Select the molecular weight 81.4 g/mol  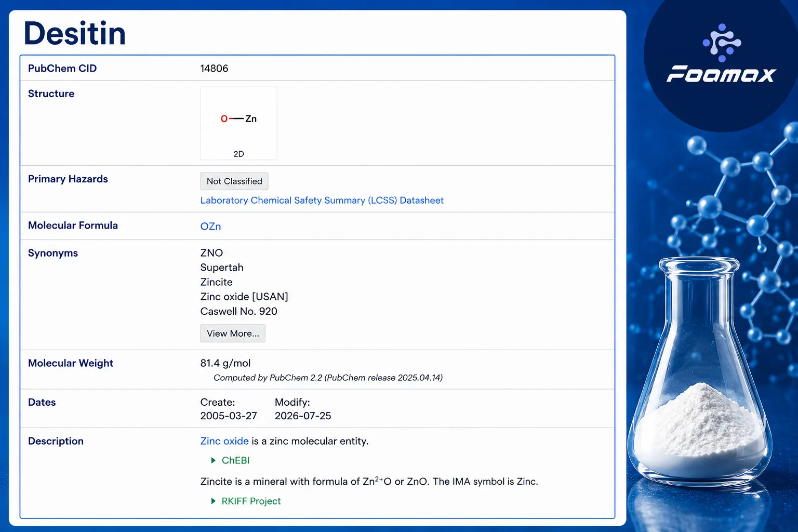pos(225,363)
